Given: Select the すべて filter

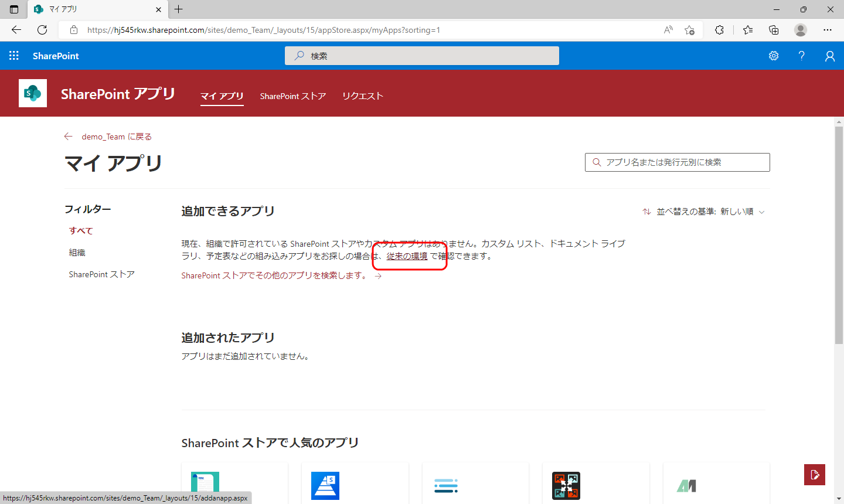Looking at the screenshot, I should coord(81,231).
